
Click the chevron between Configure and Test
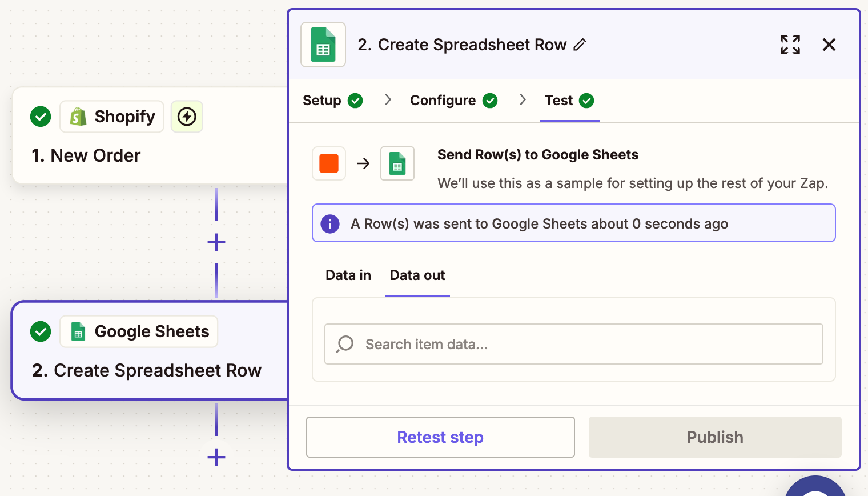pos(523,99)
